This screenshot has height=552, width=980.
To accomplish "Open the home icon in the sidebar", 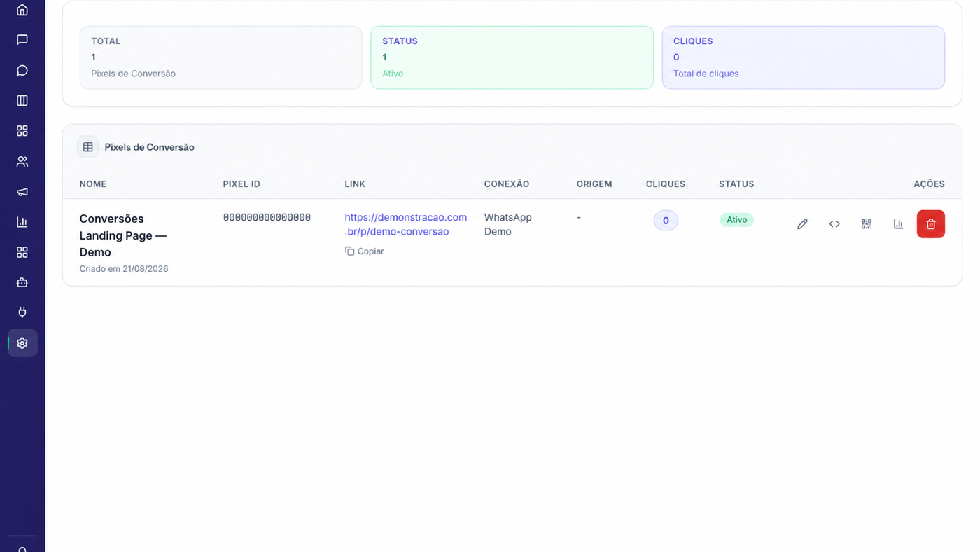I will (22, 10).
